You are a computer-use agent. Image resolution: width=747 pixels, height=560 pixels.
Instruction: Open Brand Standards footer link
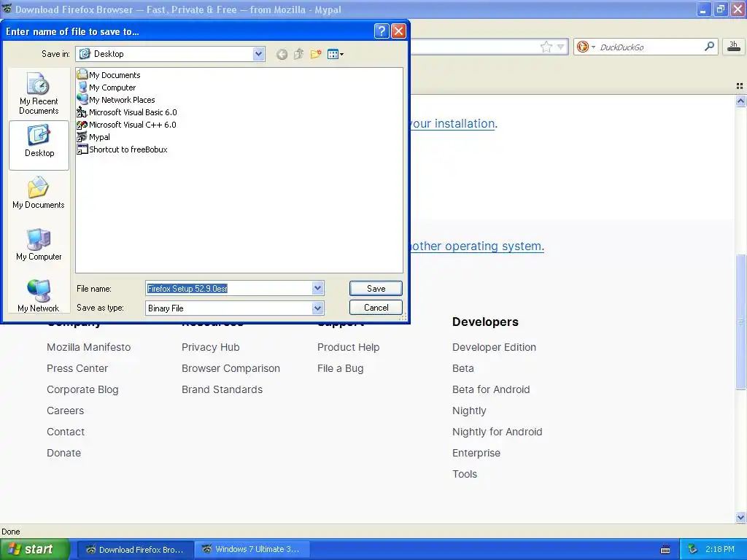[x=222, y=389]
